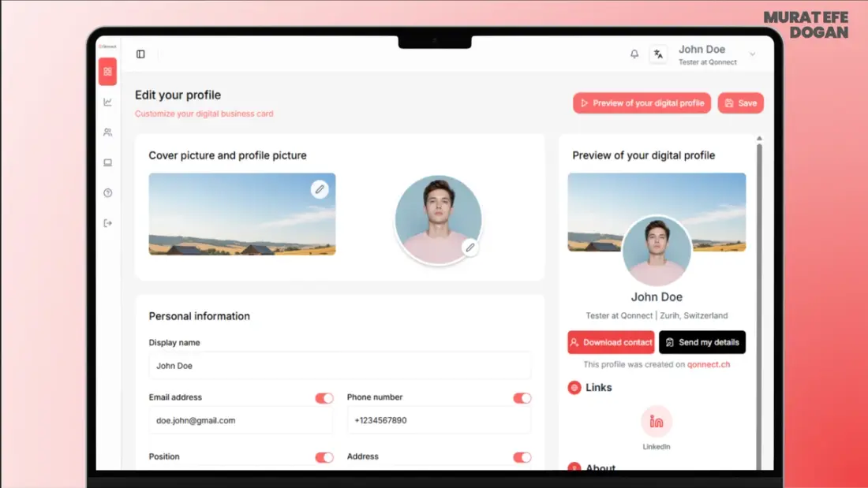The width and height of the screenshot is (868, 488).
Task: Click the 'Personal information' heading
Action: pos(200,316)
